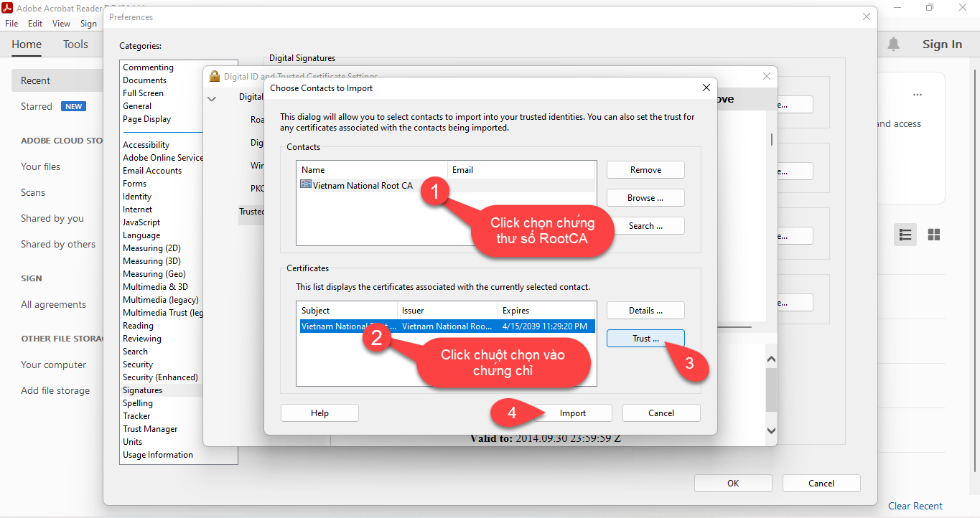The height and width of the screenshot is (518, 980).
Task: Select Language category
Action: [x=141, y=235]
